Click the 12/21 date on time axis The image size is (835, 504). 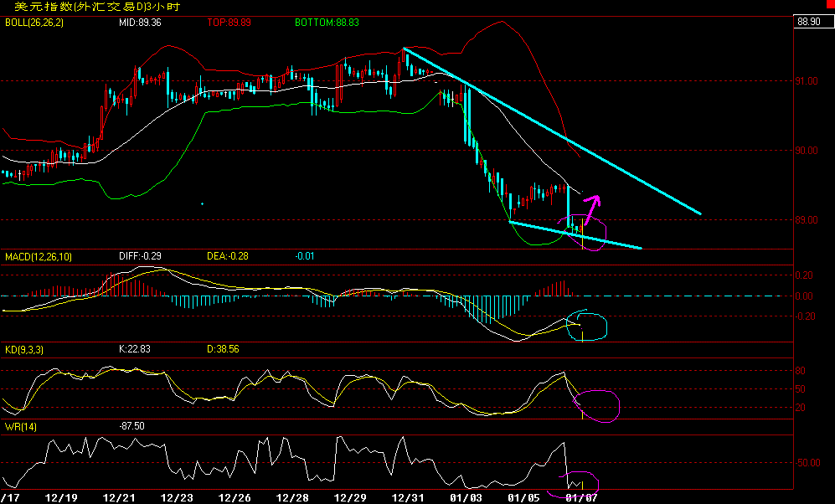(x=119, y=498)
